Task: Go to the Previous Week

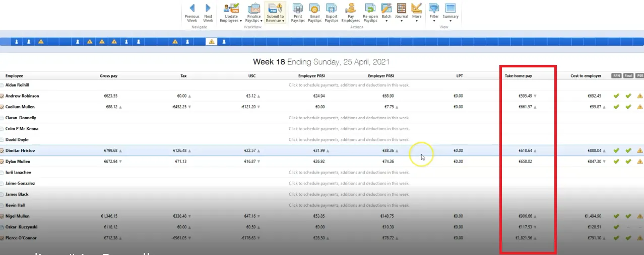Action: coord(192,13)
